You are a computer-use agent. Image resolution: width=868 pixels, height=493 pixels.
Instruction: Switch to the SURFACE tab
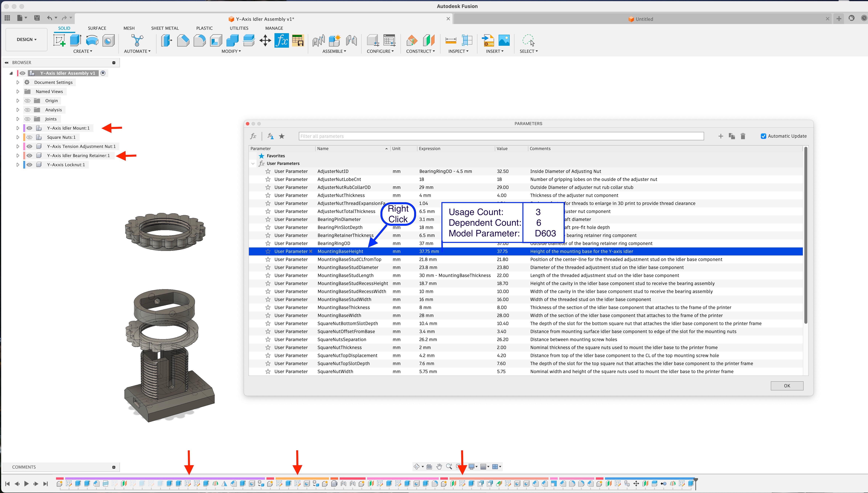(x=97, y=28)
